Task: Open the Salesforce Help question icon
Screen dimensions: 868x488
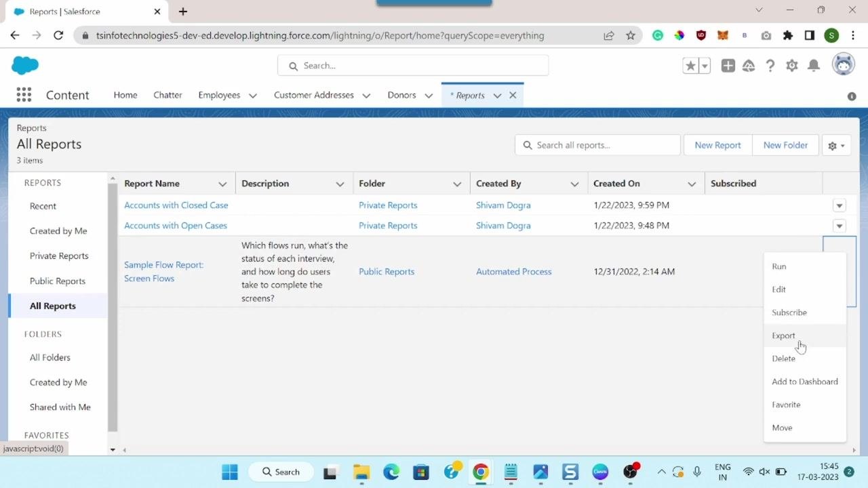Action: pyautogui.click(x=770, y=66)
